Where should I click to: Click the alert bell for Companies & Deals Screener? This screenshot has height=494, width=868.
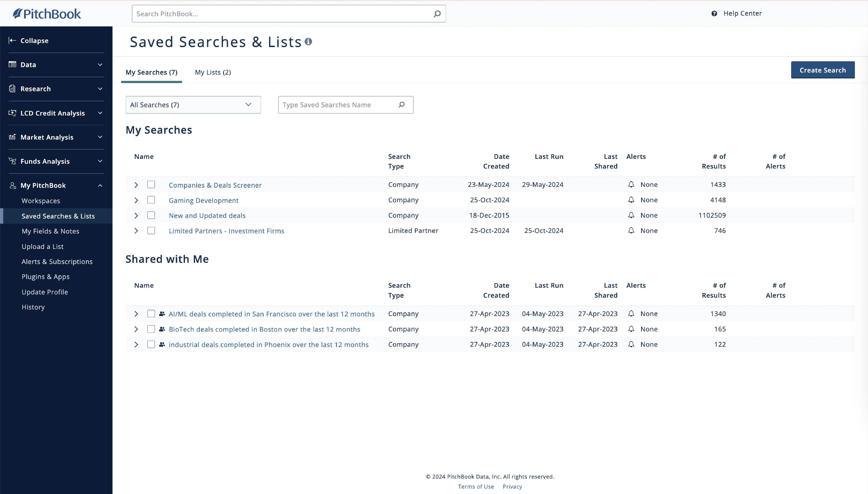pos(631,184)
